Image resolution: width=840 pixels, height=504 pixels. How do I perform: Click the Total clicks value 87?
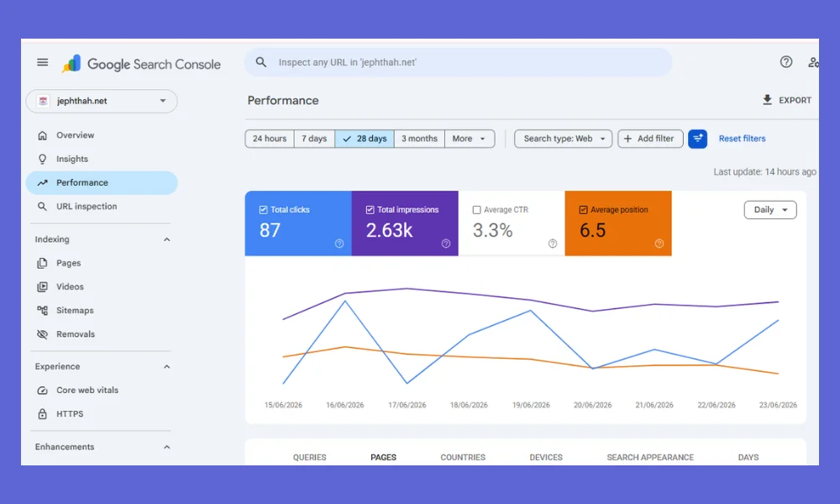pyautogui.click(x=270, y=230)
